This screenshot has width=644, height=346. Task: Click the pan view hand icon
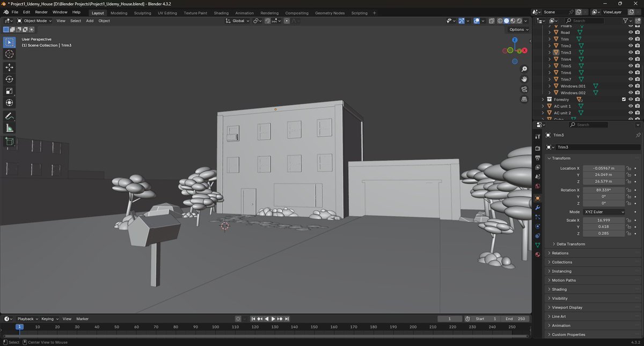click(524, 79)
